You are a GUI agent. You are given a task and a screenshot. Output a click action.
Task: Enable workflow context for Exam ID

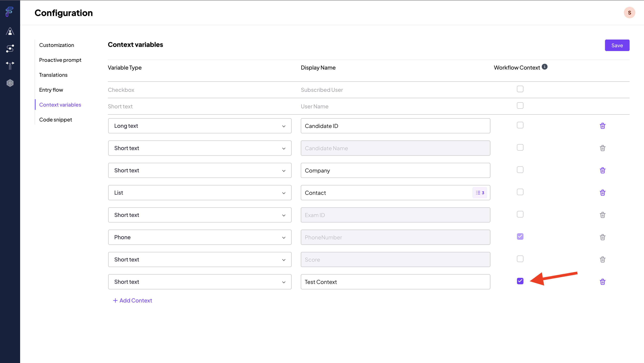(x=520, y=214)
